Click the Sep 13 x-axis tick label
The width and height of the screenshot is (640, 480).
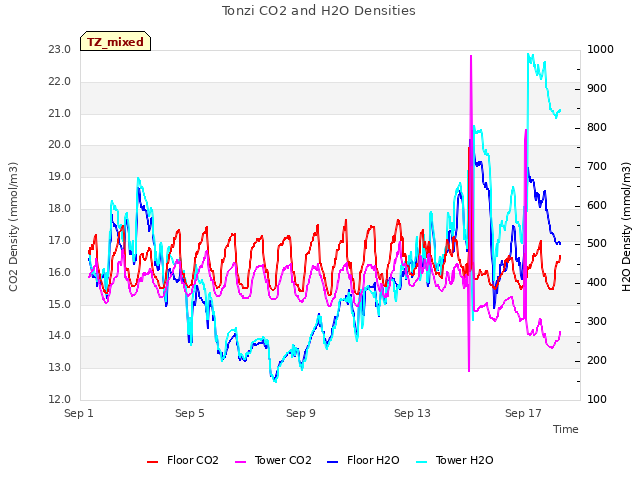[412, 413]
